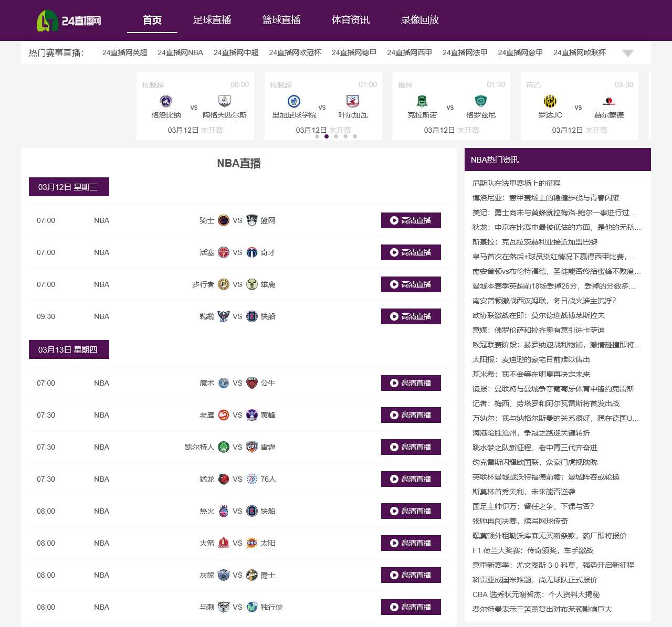Go to 24直播网英超 league link
This screenshot has width=672, height=627.
click(124, 52)
